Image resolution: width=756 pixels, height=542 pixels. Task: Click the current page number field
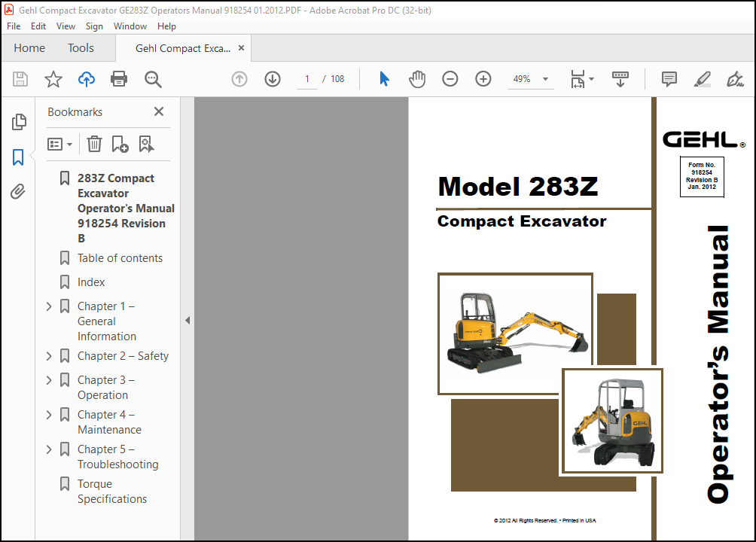(x=306, y=79)
